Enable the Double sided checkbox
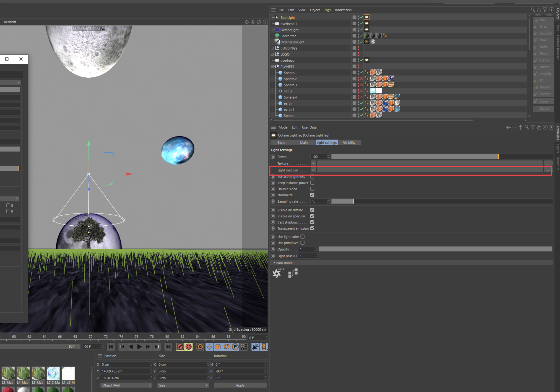Screen dimensions: 560x392 [312, 189]
